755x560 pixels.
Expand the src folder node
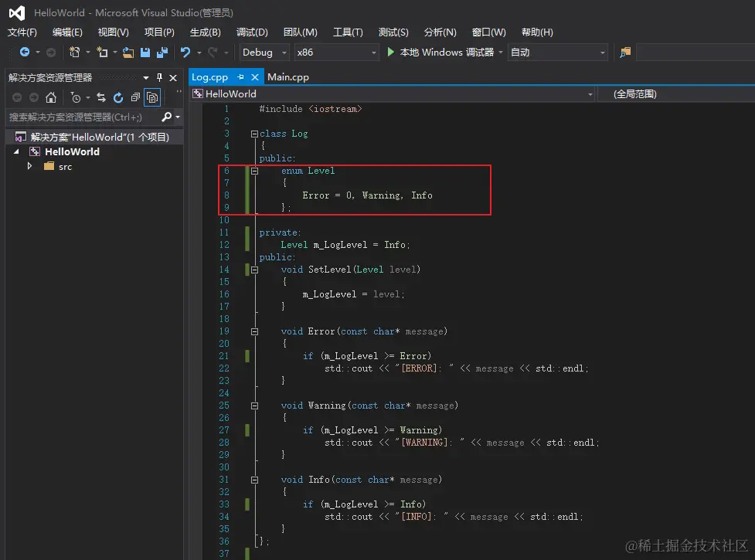pyautogui.click(x=30, y=166)
